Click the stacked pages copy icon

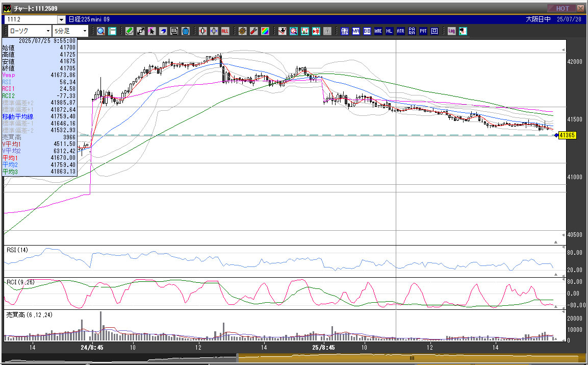coord(174,31)
